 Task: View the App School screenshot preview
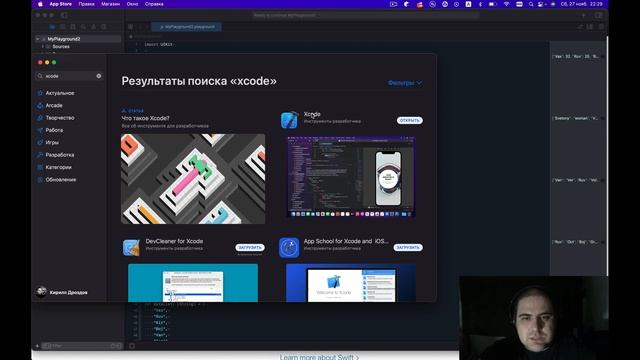[x=351, y=283]
